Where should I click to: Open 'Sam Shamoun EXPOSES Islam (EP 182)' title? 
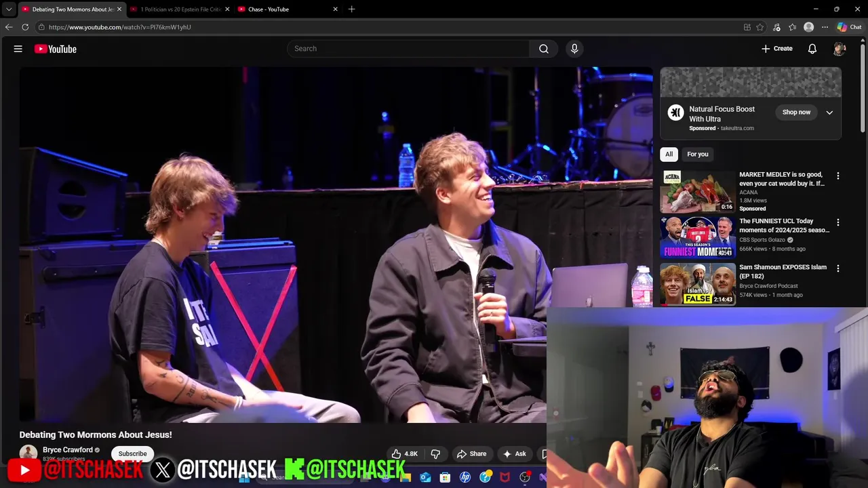tap(783, 272)
